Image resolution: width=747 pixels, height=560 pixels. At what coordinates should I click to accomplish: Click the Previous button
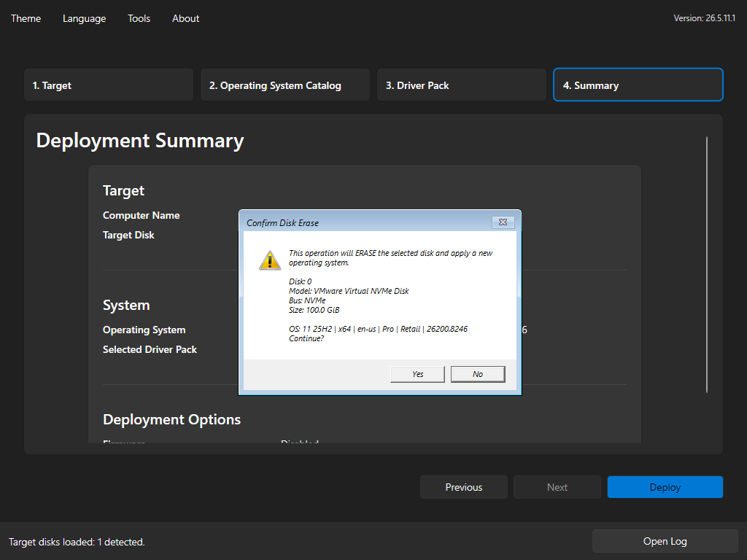click(463, 487)
